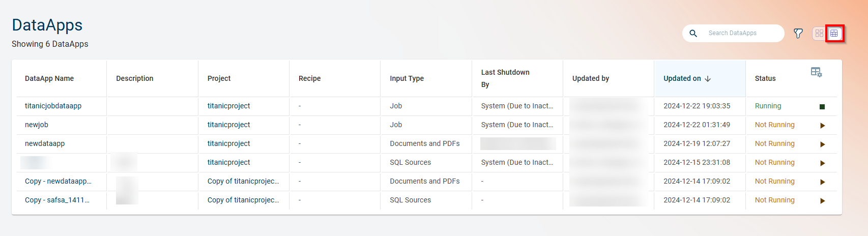Open Copy of titanicproject link for safsa_1411
Screen dimensions: 868x236
(x=243, y=200)
